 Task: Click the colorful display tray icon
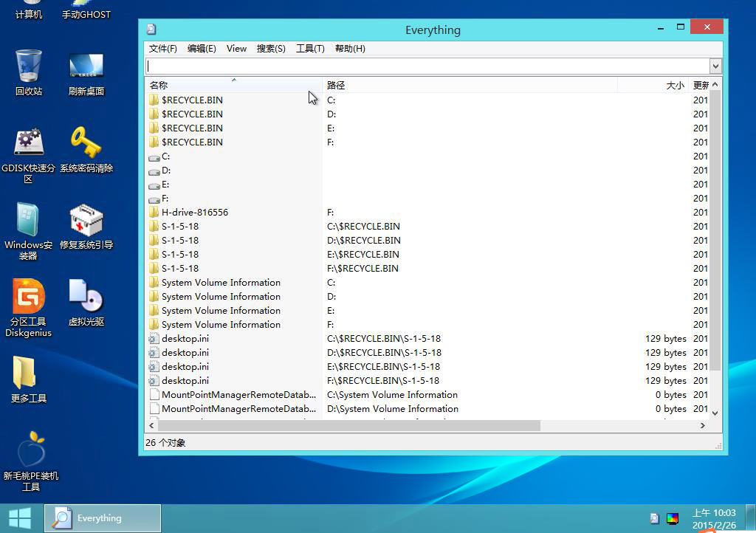click(673, 518)
